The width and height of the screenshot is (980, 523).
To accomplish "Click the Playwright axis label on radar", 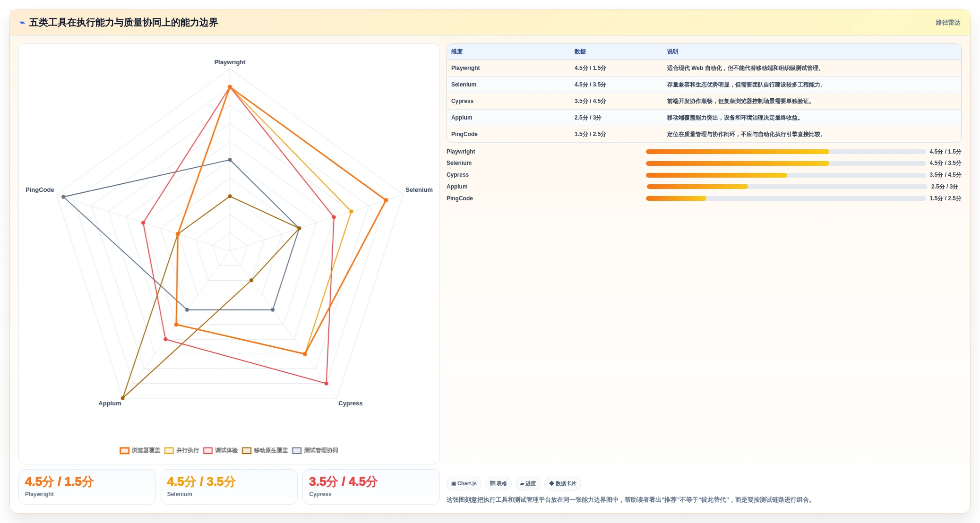I will pos(230,62).
